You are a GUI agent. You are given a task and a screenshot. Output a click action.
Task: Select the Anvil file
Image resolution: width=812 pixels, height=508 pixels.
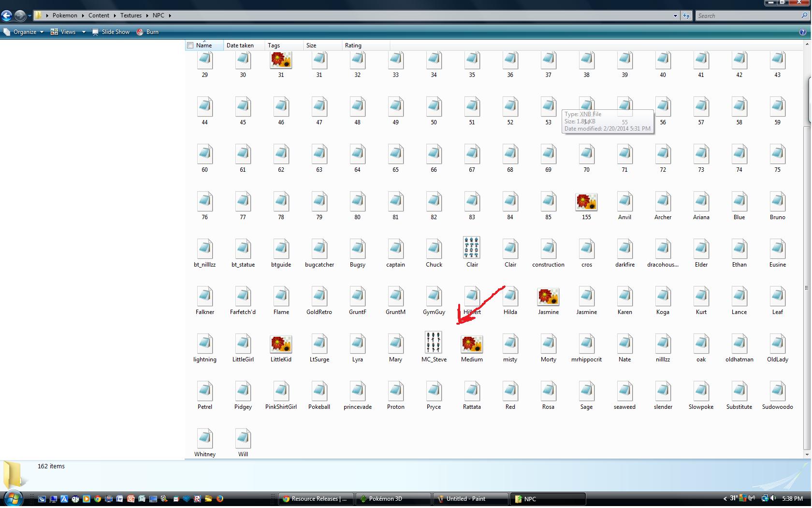tap(624, 205)
